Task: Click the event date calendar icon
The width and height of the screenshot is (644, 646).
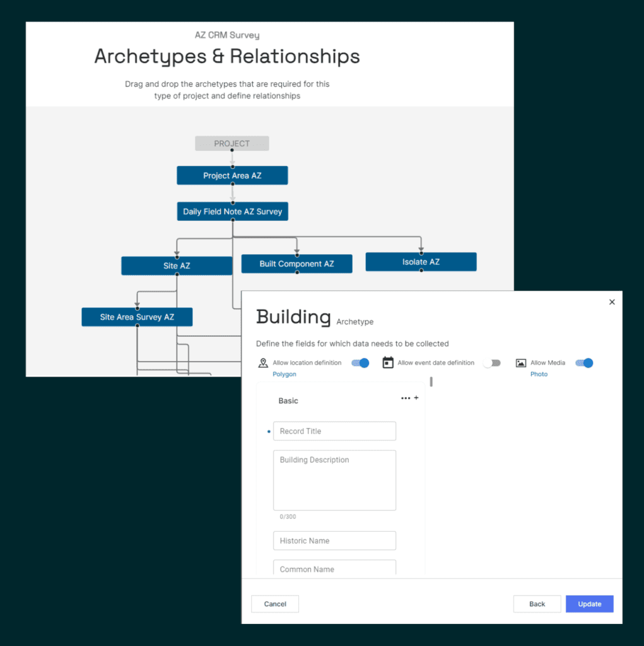Action: pos(388,363)
